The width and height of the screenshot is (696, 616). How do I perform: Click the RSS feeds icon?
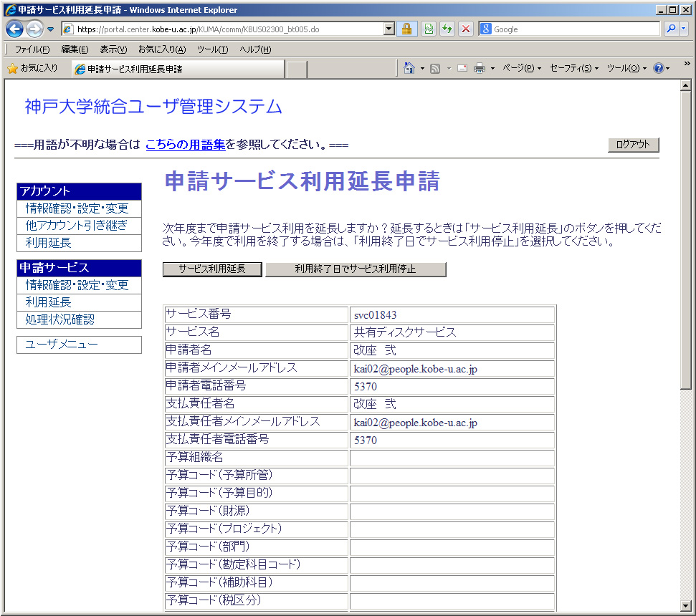pos(435,69)
